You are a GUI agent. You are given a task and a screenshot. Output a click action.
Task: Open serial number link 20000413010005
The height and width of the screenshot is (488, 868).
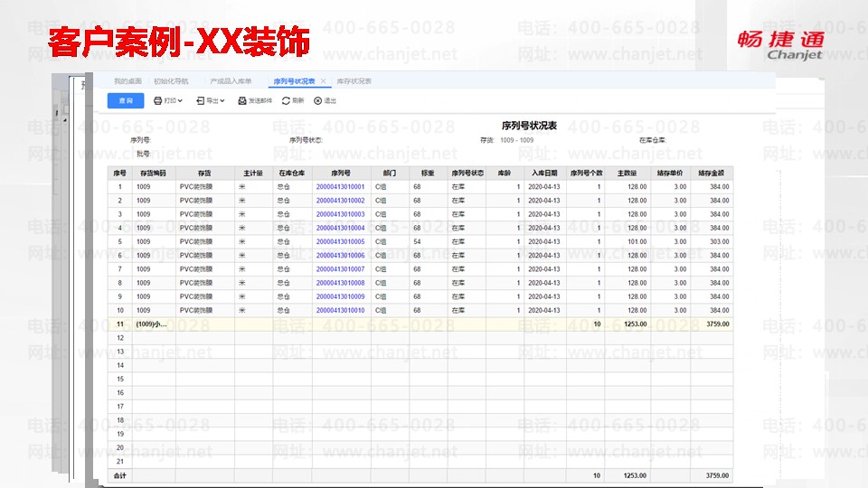(x=340, y=242)
